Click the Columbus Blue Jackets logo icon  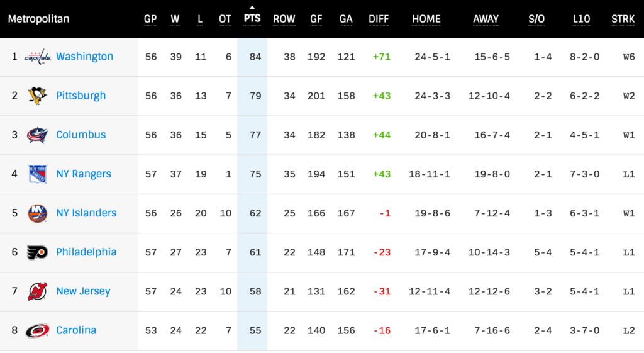coord(37,135)
